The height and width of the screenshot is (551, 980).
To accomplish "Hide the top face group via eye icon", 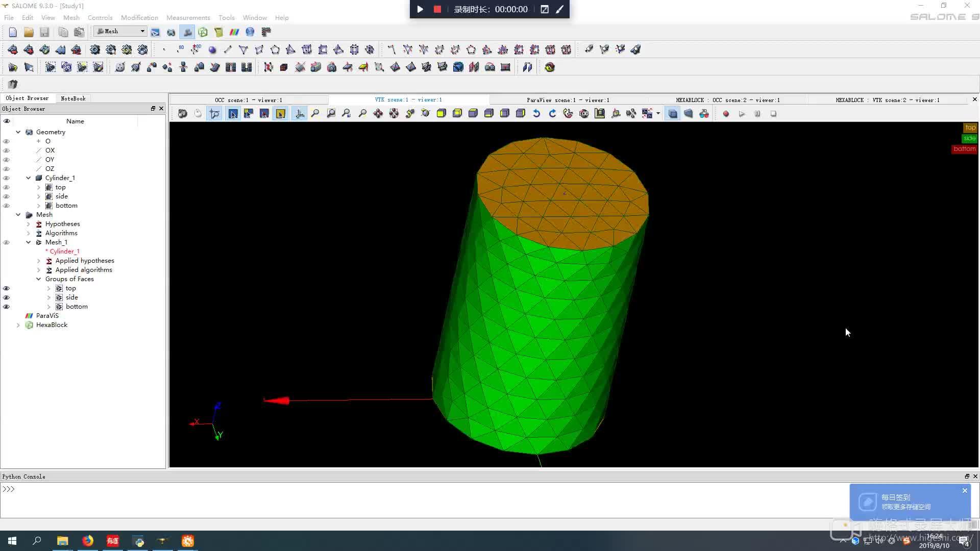I will (x=7, y=288).
